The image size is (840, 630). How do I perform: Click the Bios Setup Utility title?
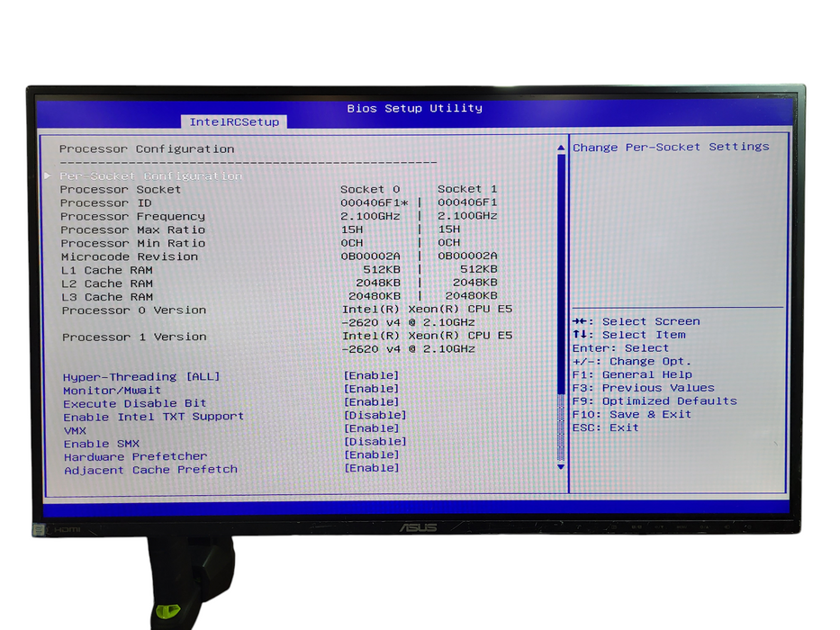click(415, 108)
